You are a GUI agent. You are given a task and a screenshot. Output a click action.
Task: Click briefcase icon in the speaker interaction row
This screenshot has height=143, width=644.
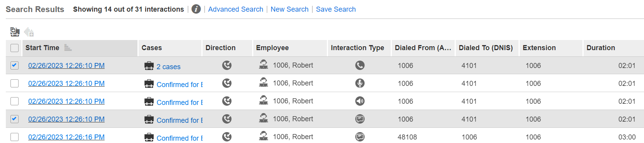coord(149,102)
